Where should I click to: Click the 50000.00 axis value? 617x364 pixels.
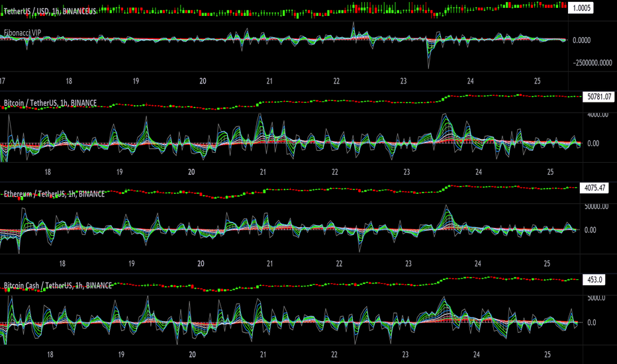(x=596, y=206)
